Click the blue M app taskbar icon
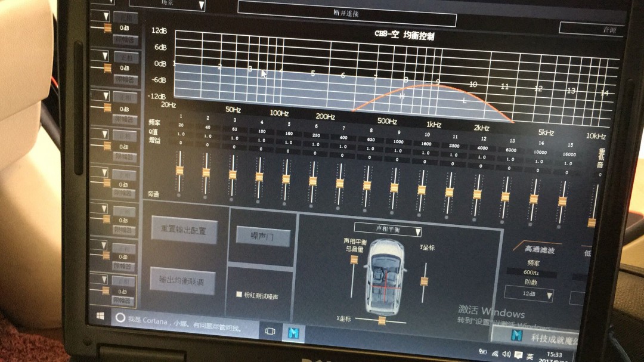The image size is (644, 362). point(293,333)
